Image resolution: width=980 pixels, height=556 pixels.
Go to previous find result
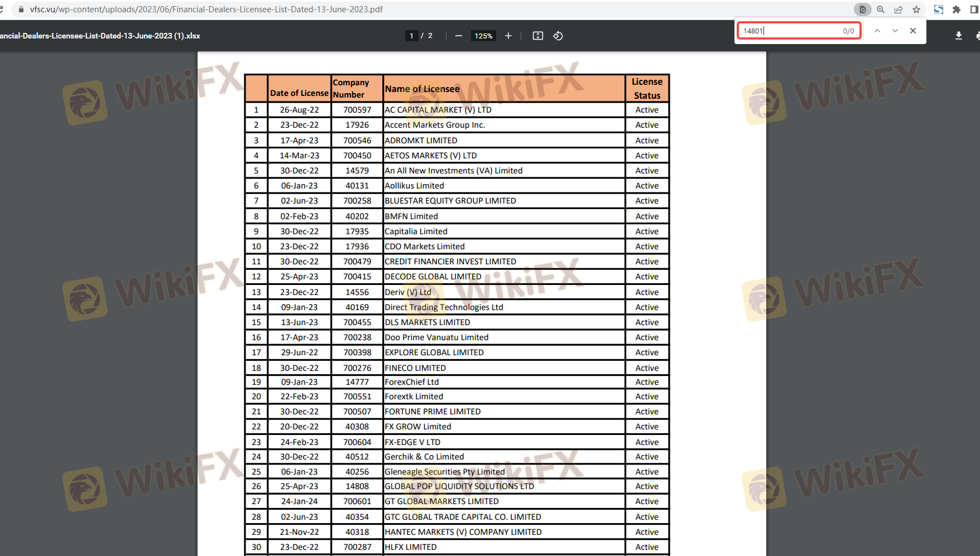pyautogui.click(x=877, y=31)
